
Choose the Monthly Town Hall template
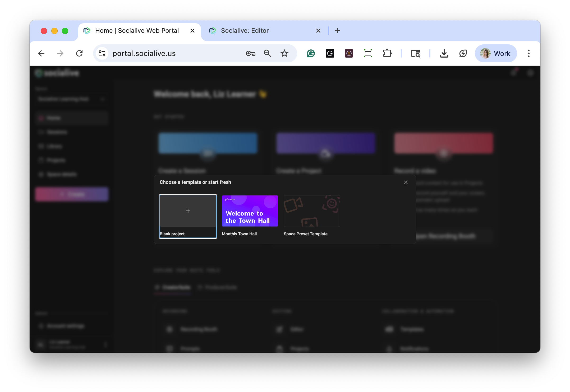point(250,211)
